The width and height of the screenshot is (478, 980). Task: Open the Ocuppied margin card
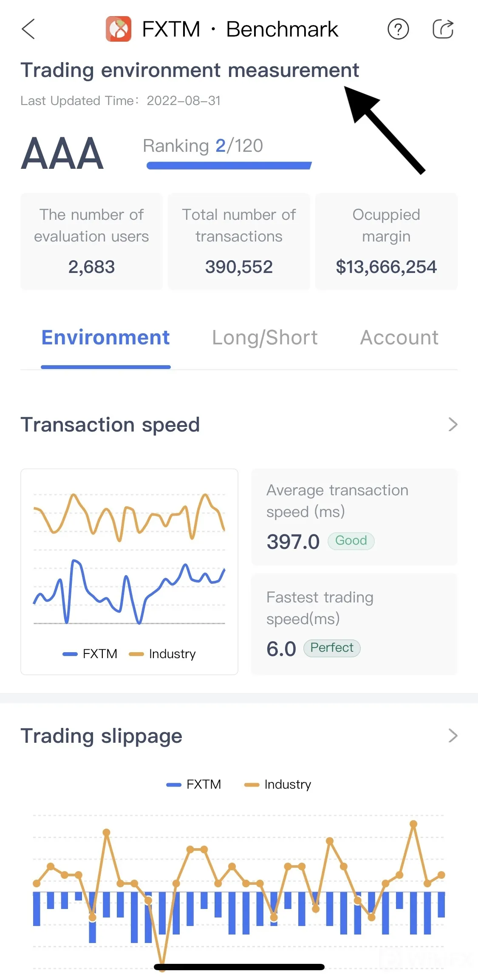(x=386, y=241)
